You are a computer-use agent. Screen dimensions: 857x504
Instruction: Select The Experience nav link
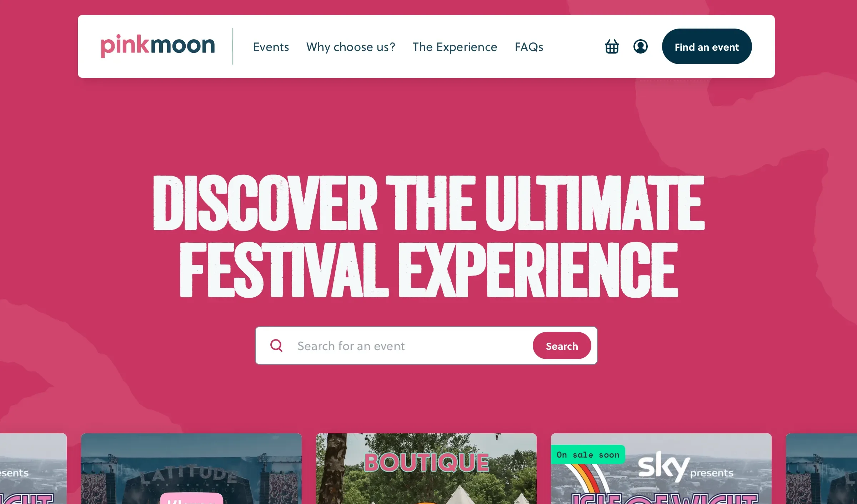click(455, 47)
